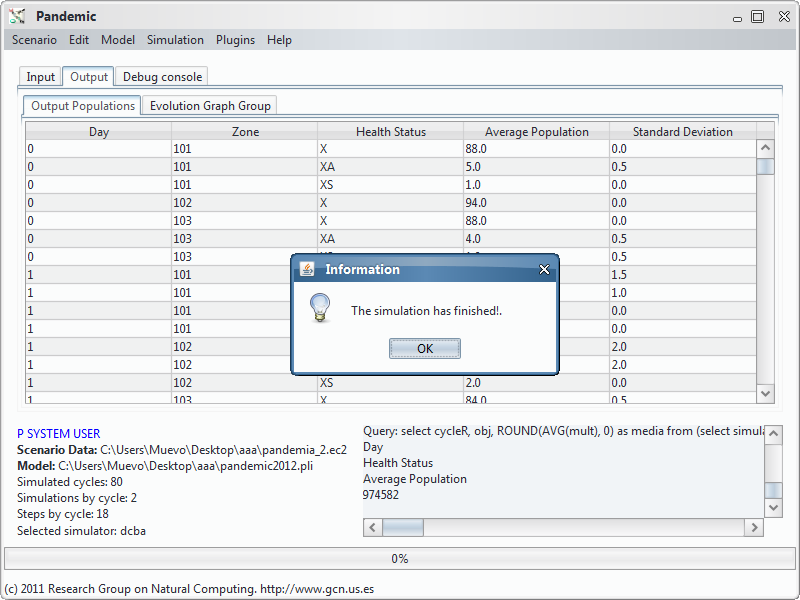The height and width of the screenshot is (600, 800).
Task: Click query panel scroll left arrow
Action: tap(372, 528)
